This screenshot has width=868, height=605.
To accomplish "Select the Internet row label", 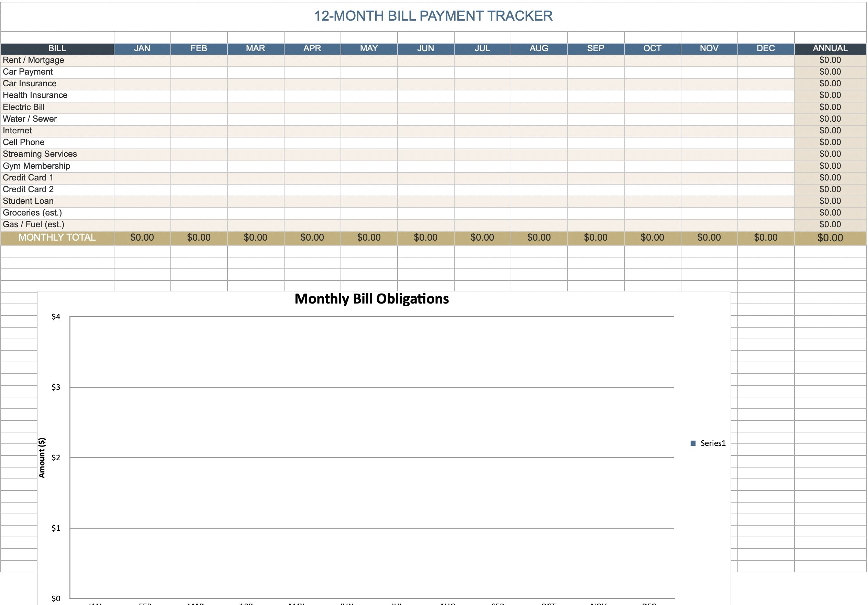I will click(x=17, y=131).
